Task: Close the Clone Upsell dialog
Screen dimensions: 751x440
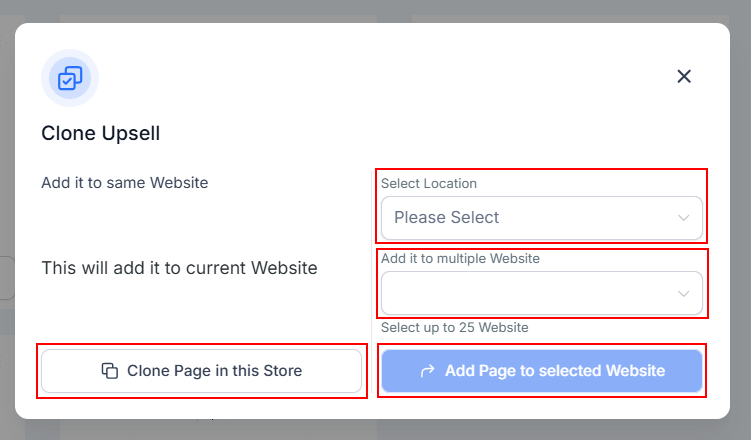Action: click(x=684, y=76)
